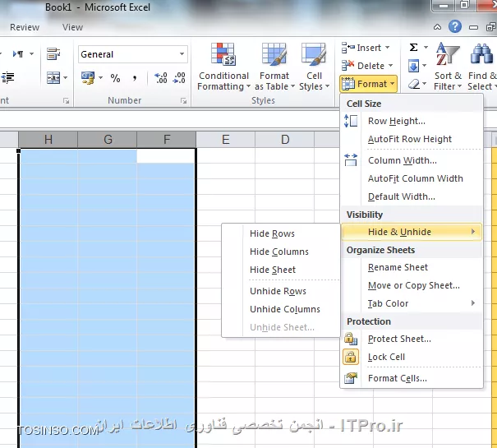This screenshot has width=497, height=448.
Task: Open the Format button dropdown
Action: (368, 84)
